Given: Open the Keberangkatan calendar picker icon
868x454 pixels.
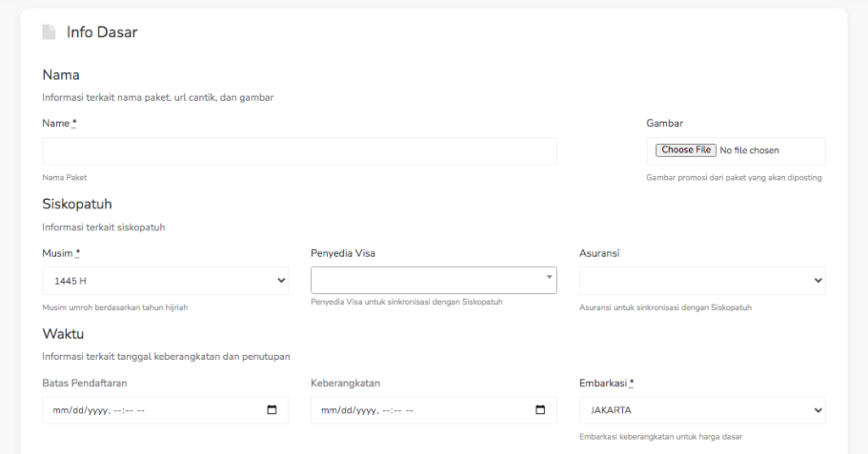Looking at the screenshot, I should (x=541, y=410).
